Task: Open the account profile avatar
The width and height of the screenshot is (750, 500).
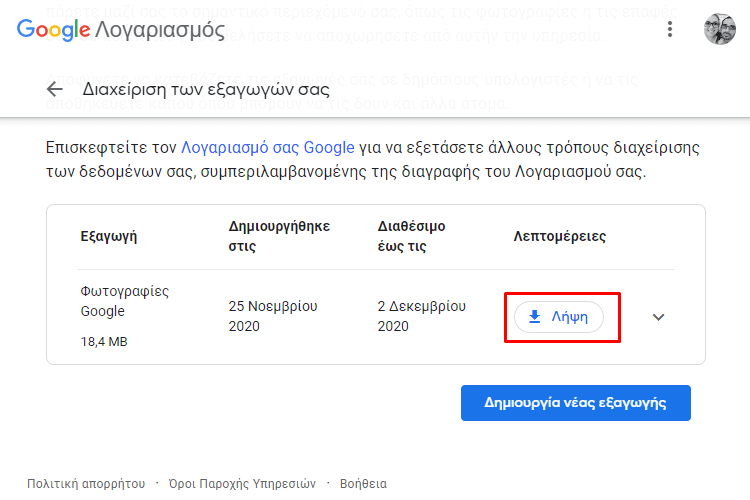Action: (719, 30)
